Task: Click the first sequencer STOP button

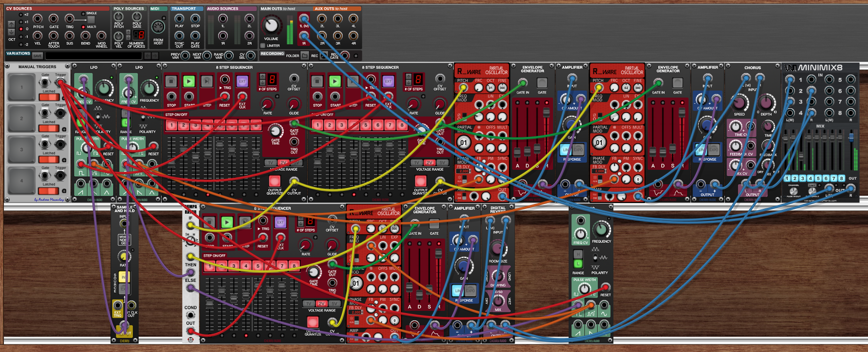Action: (x=171, y=81)
